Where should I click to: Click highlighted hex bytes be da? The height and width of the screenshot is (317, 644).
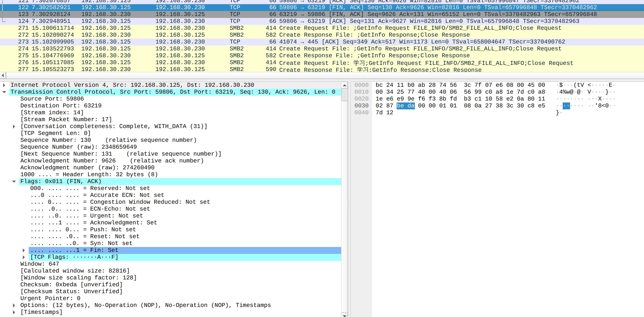[x=405, y=106]
